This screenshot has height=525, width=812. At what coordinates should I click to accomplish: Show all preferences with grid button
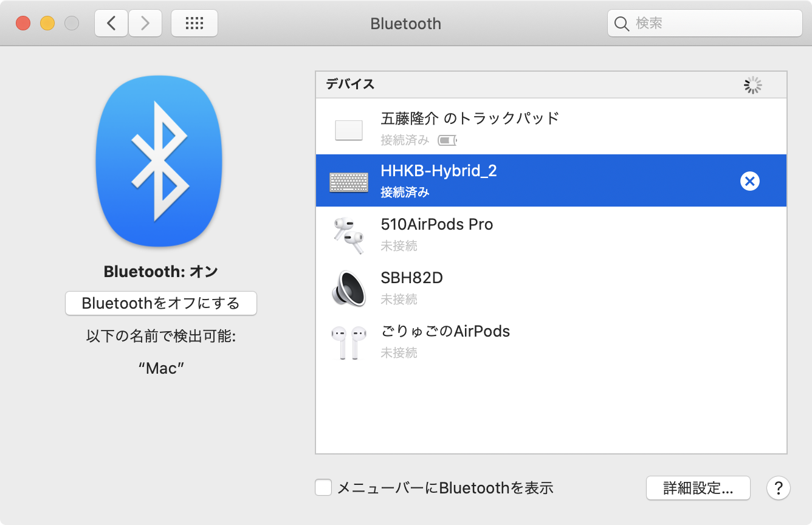pyautogui.click(x=194, y=24)
